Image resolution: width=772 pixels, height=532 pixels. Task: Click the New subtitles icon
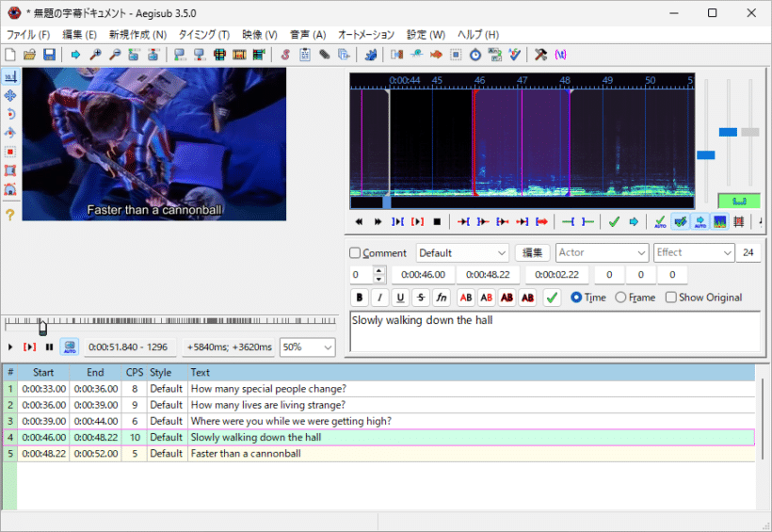pyautogui.click(x=10, y=55)
